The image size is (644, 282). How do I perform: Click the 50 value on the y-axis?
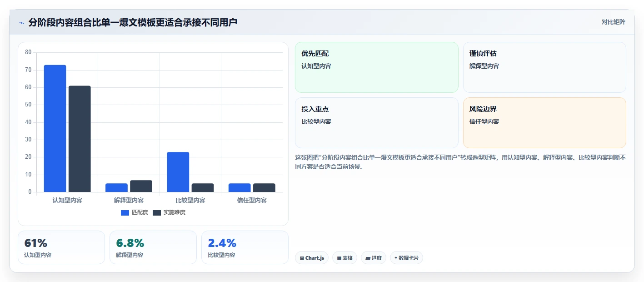[x=28, y=105]
